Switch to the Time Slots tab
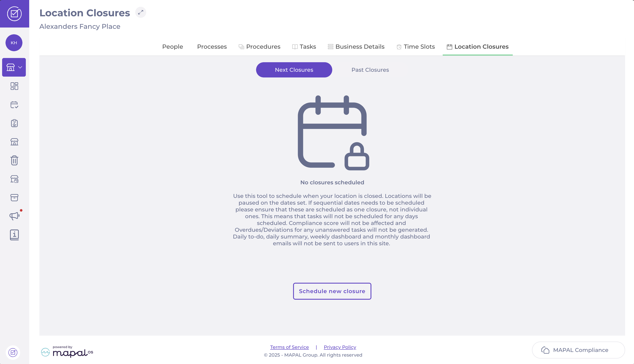634x364 pixels. click(416, 47)
